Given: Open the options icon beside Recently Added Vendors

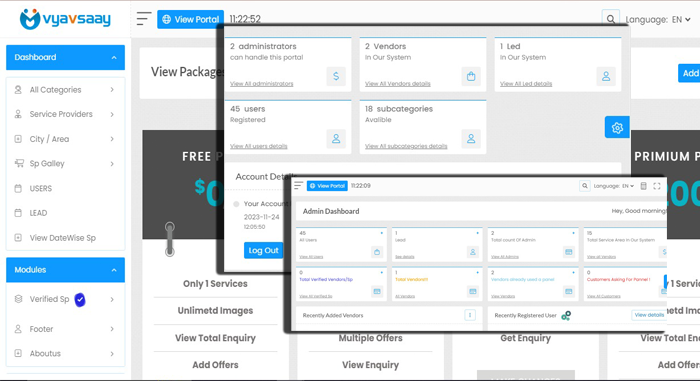Looking at the screenshot, I should point(470,315).
